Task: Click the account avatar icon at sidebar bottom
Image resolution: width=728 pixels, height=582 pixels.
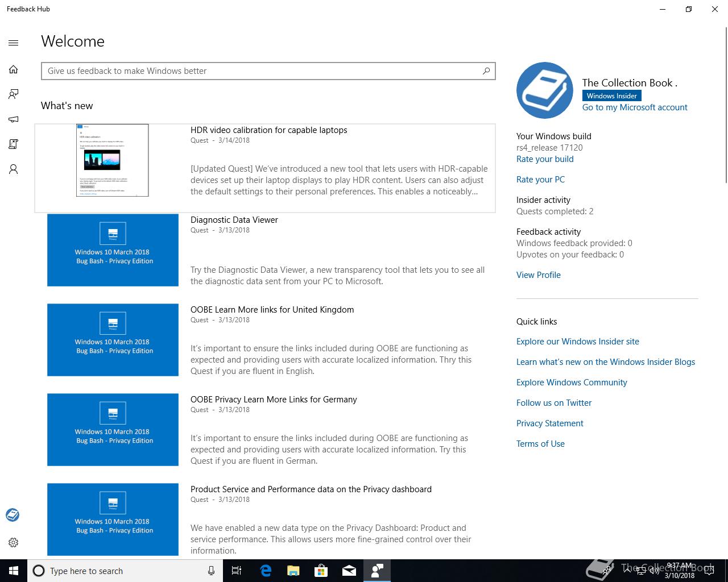Action: coord(13,515)
